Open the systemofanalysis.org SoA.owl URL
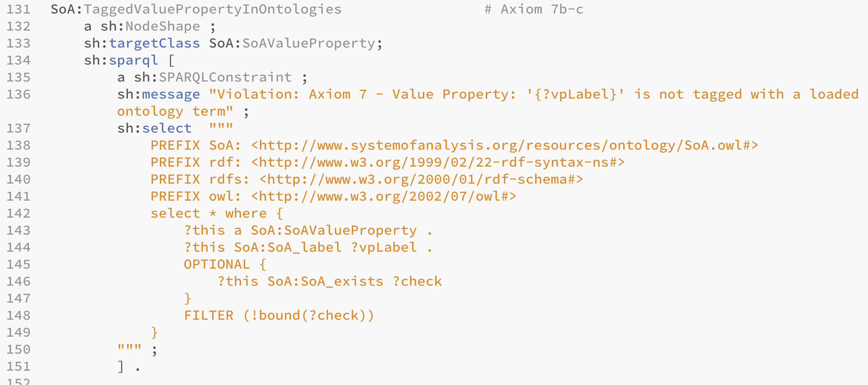 tap(505, 145)
